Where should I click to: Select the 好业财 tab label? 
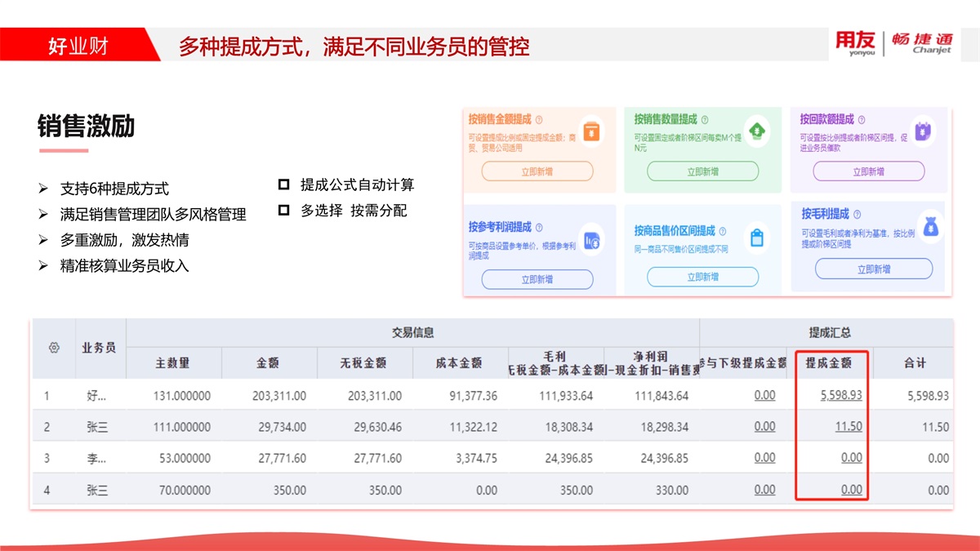click(x=78, y=46)
